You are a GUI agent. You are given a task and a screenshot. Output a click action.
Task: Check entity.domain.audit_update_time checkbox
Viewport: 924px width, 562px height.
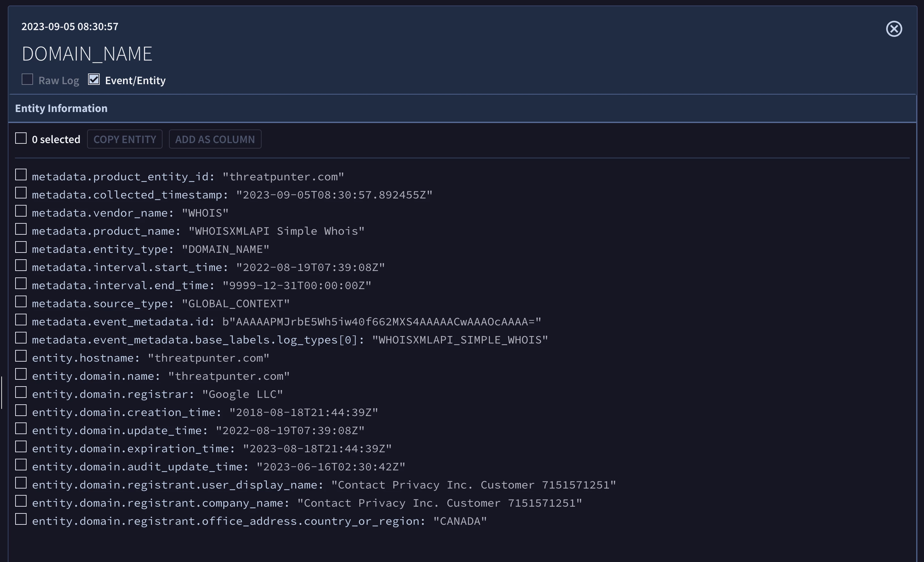pyautogui.click(x=21, y=465)
